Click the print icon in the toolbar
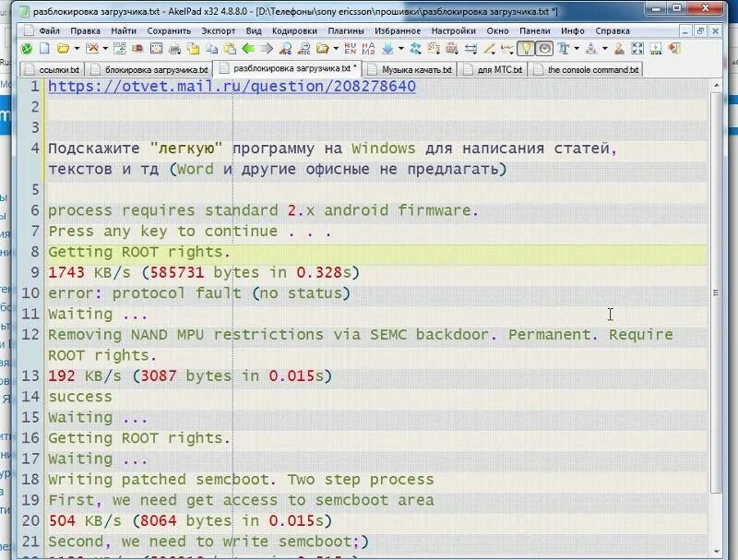This screenshot has width=738, height=560. click(174, 49)
